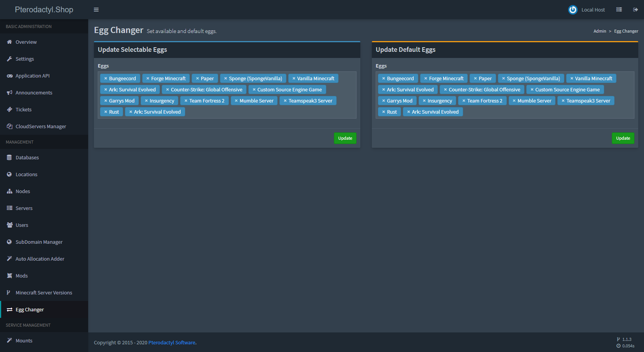Open the Default Eggs multi-select field
The width and height of the screenshot is (644, 352).
pos(546,112)
